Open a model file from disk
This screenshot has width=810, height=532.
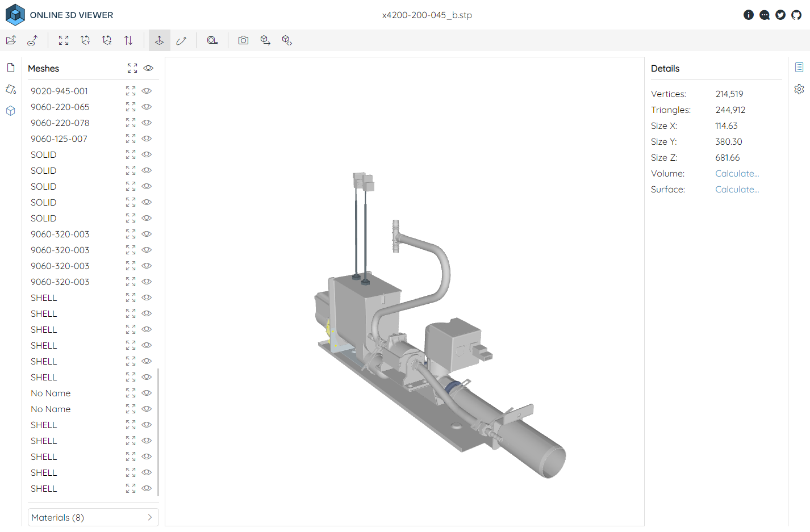click(x=11, y=40)
